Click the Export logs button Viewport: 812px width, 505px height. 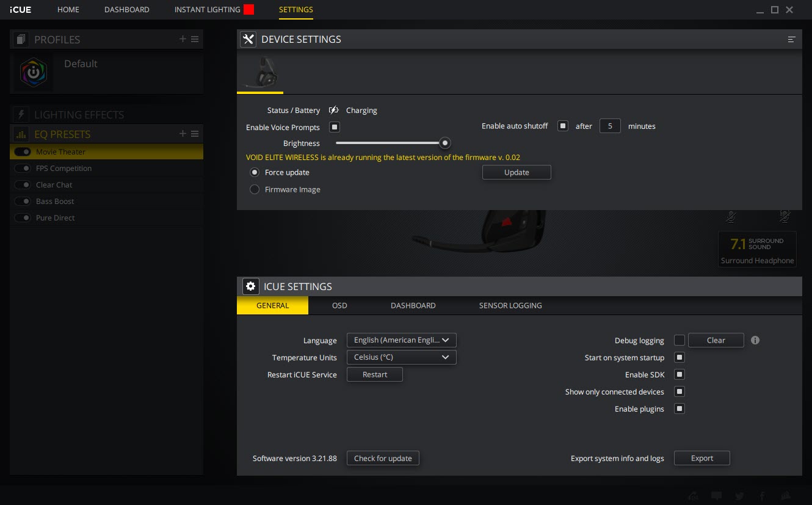[702, 458]
